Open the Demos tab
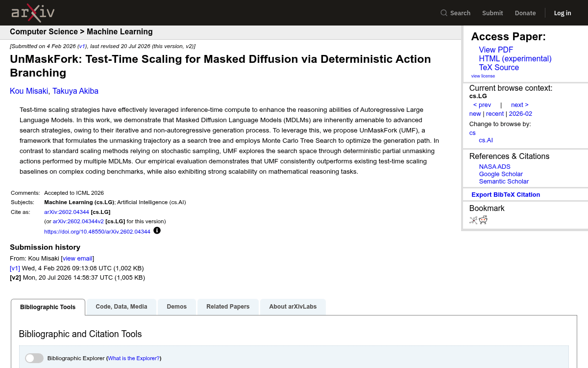Image resolution: width=588 pixels, height=368 pixels. point(177,307)
